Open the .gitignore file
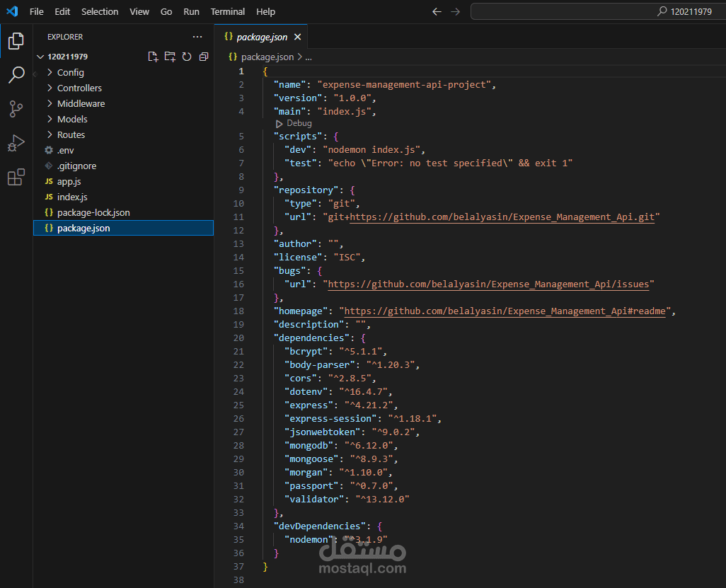 pos(123,166)
